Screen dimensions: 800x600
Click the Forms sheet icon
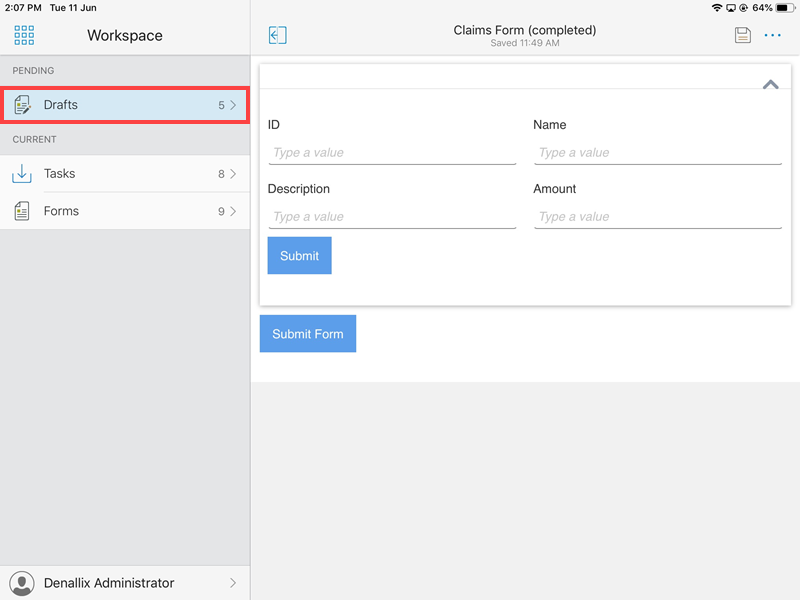tap(22, 211)
